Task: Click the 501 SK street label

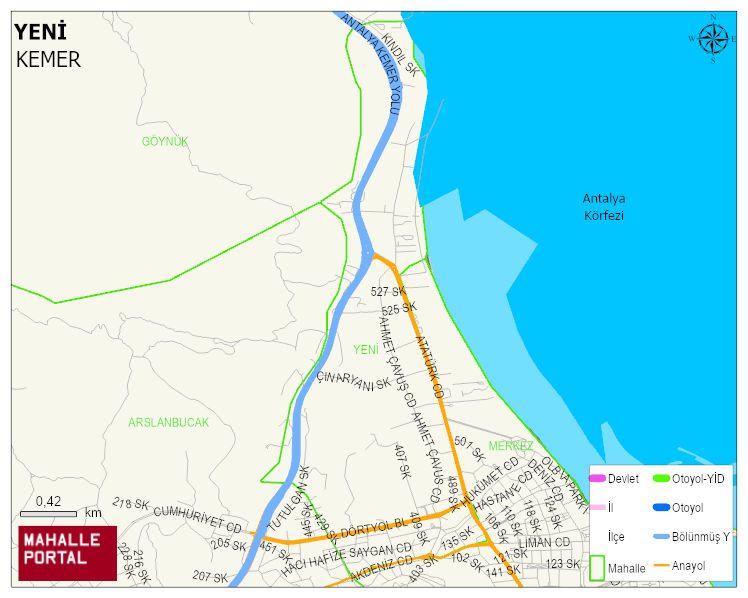Action: click(469, 448)
